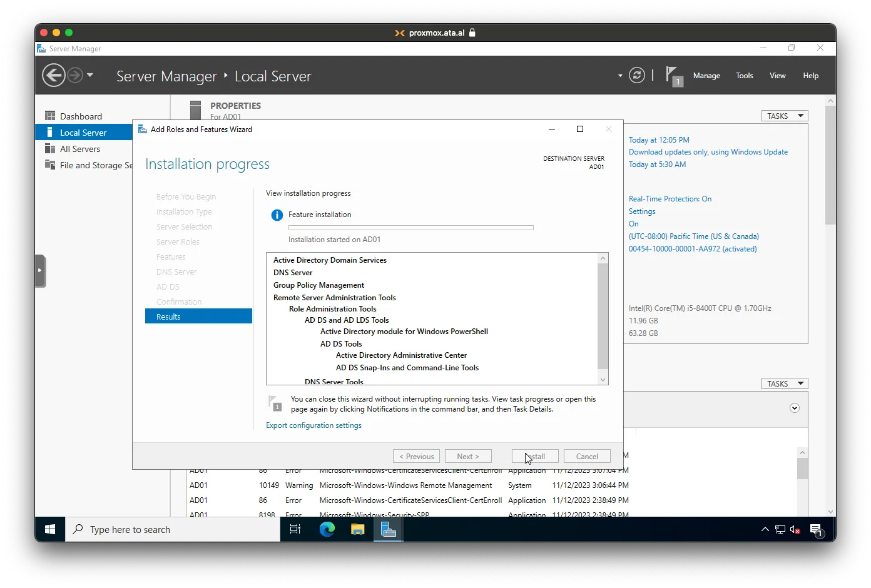Click the Dashboard icon in the sidebar
Viewport: 871px width, 588px height.
(50, 116)
